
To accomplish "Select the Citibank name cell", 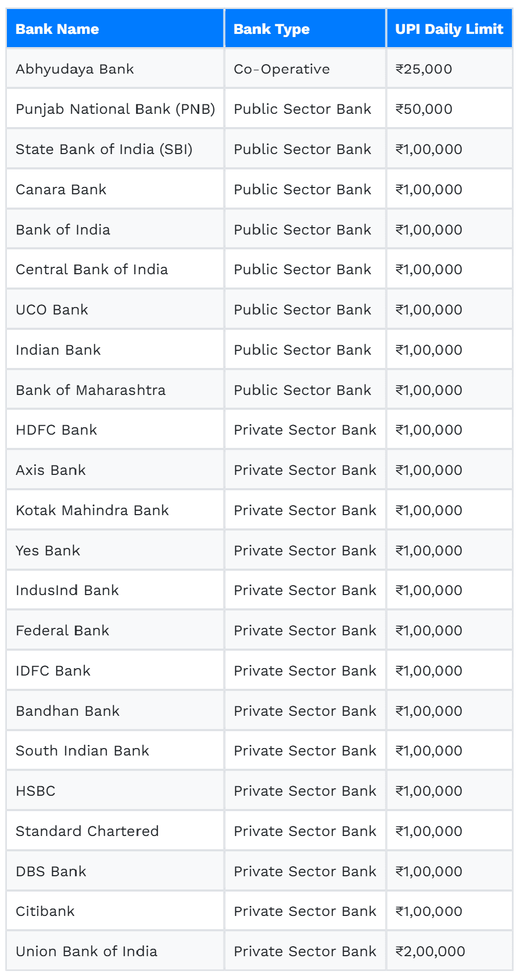I will tap(115, 911).
